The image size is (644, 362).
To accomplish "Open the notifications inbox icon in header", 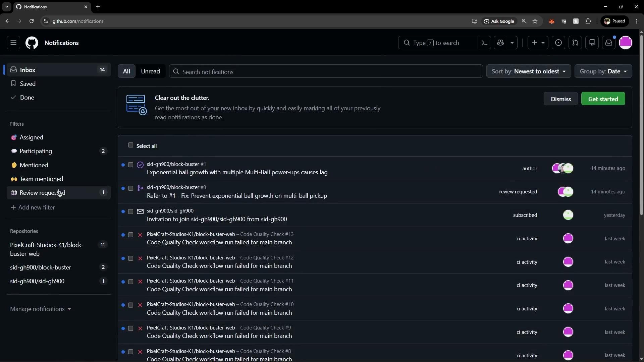I will [x=609, y=43].
